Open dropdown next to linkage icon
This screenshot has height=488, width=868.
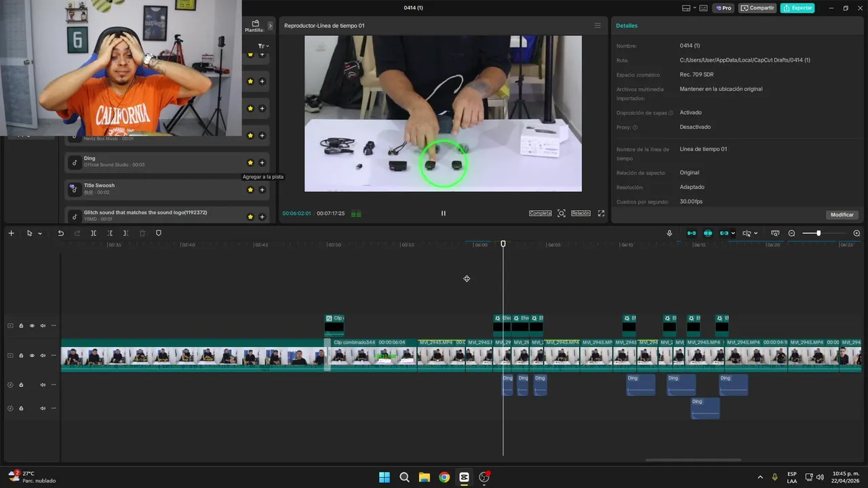click(x=733, y=233)
